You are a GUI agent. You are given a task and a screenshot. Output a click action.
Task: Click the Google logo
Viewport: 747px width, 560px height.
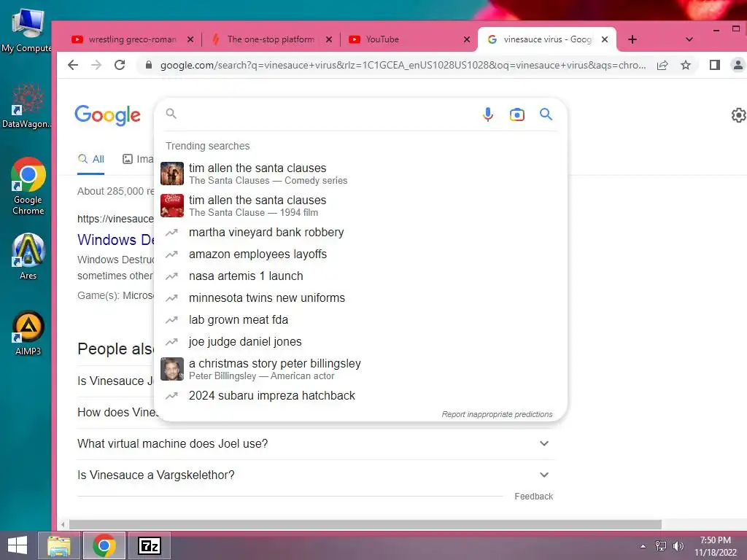[x=108, y=114]
